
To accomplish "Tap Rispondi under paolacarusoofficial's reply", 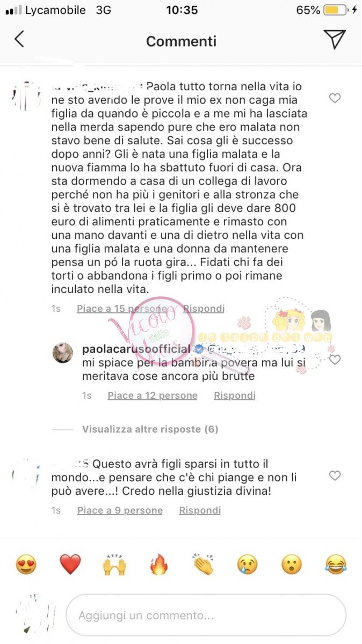I will [x=235, y=396].
